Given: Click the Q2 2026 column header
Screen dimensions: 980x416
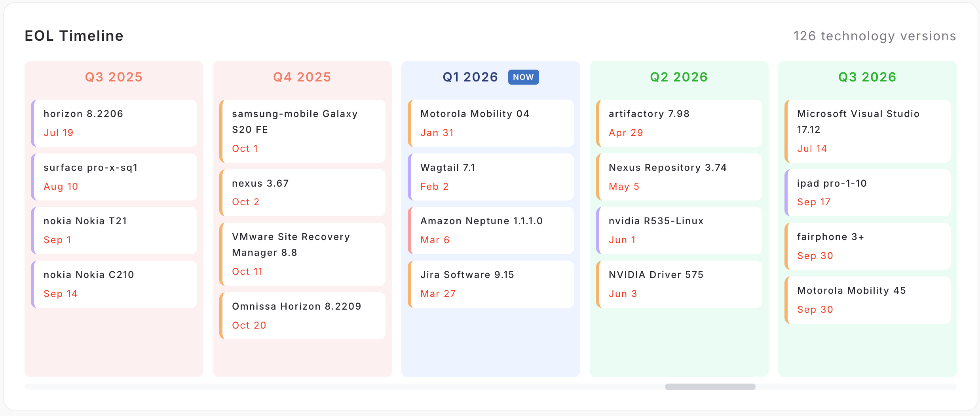Looking at the screenshot, I should [679, 77].
